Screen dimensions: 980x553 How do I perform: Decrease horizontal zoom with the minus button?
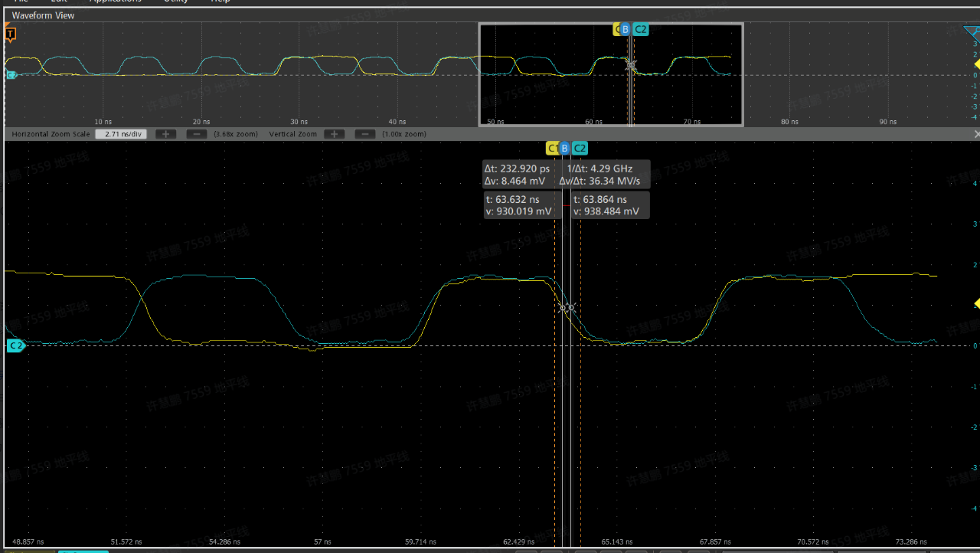[196, 134]
